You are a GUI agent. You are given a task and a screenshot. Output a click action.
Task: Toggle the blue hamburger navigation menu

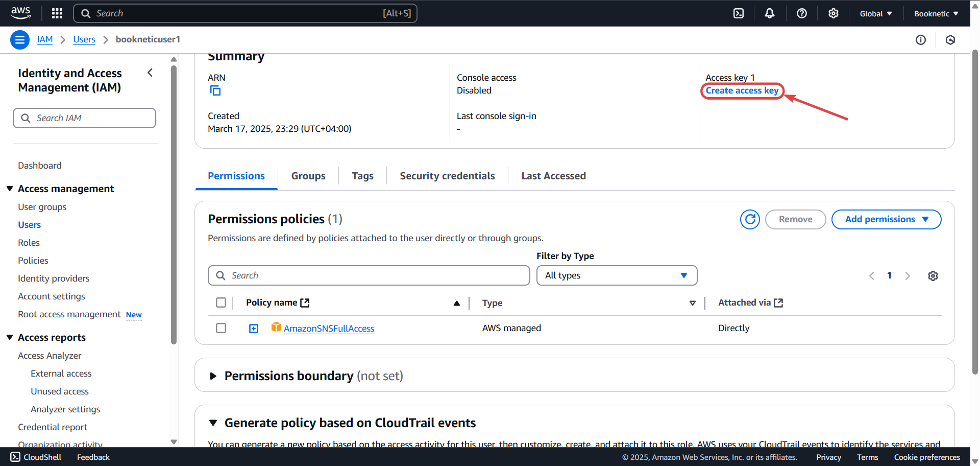click(x=20, y=39)
